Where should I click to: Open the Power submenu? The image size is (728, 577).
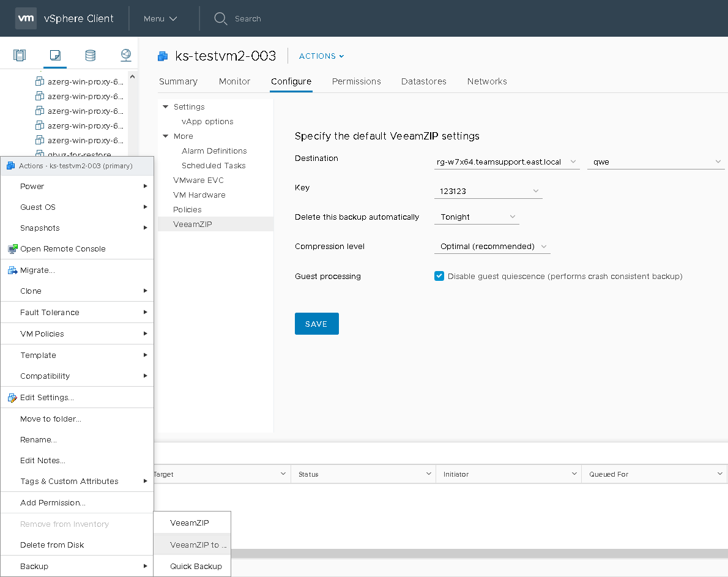click(77, 186)
